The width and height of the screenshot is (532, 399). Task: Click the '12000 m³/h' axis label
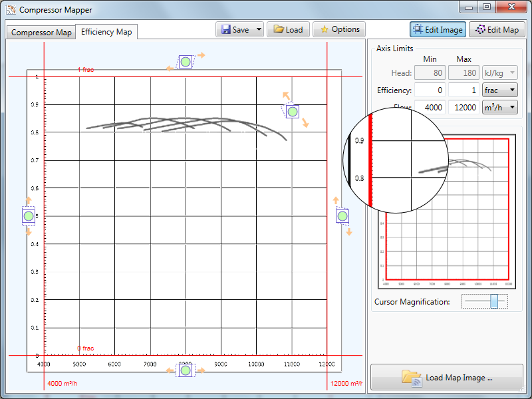click(346, 384)
